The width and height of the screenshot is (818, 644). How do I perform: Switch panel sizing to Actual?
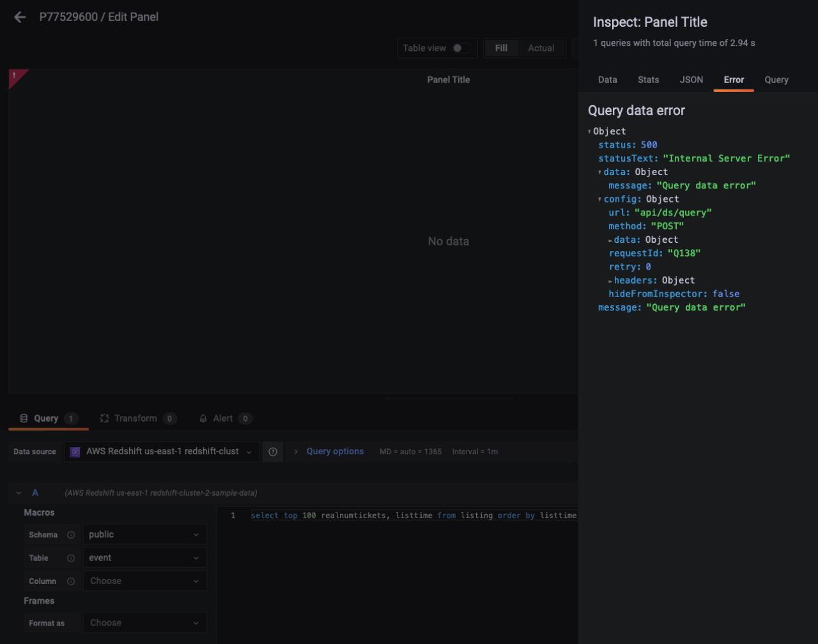coord(541,47)
